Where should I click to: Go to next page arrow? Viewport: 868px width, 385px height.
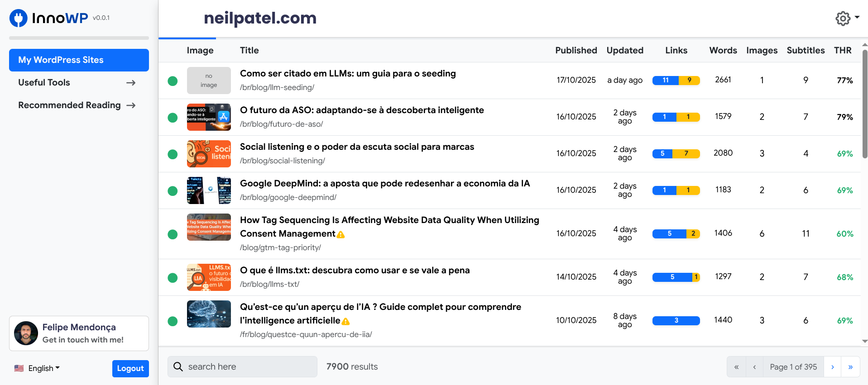coord(832,367)
